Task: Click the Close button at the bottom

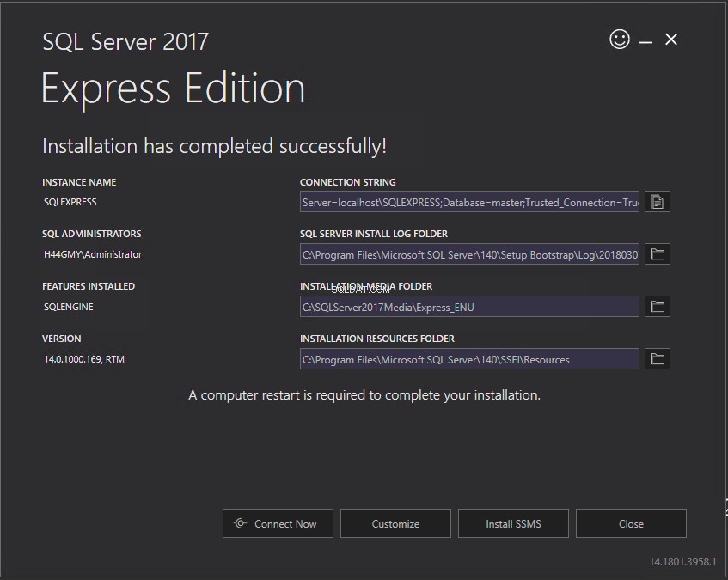Action: [631, 523]
